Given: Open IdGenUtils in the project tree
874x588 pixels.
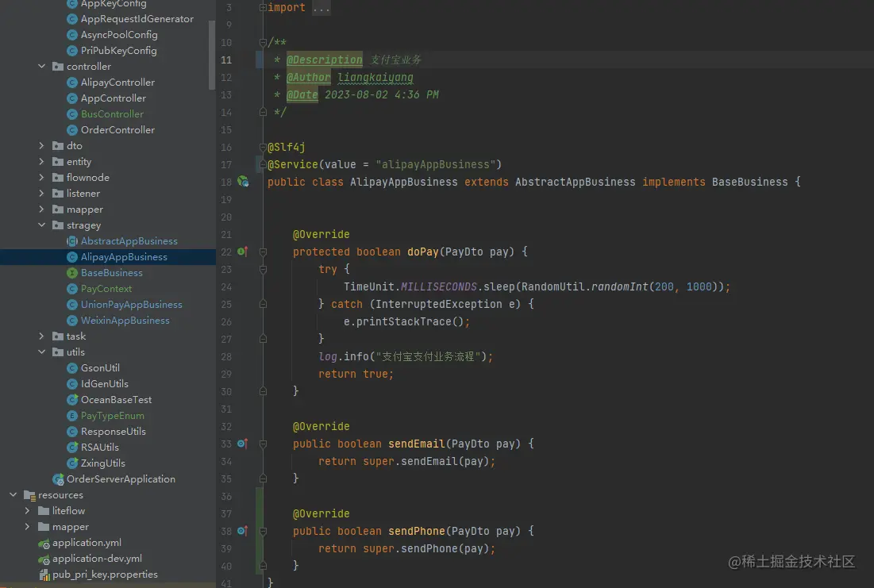Looking at the screenshot, I should coord(104,384).
